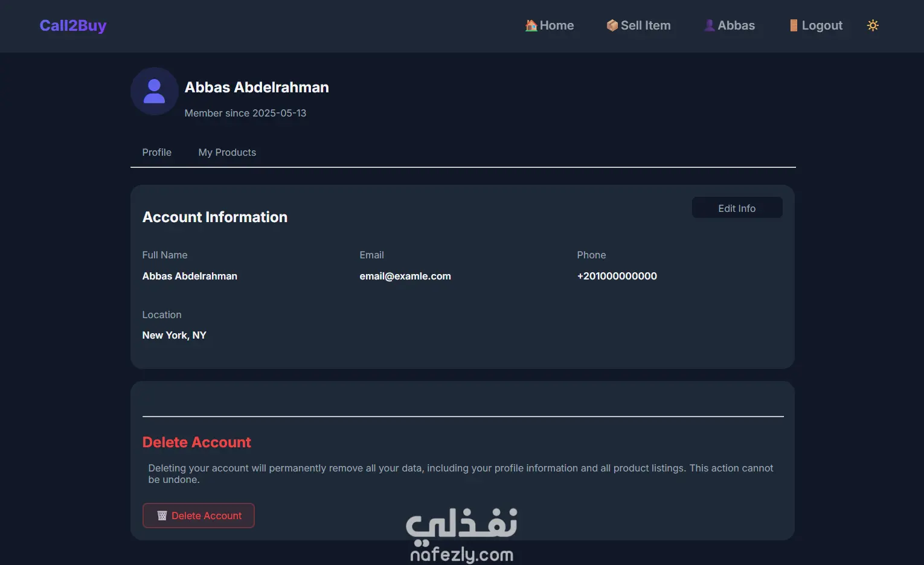Click the house icon beside Home
This screenshot has height=565, width=924.
[x=531, y=25]
